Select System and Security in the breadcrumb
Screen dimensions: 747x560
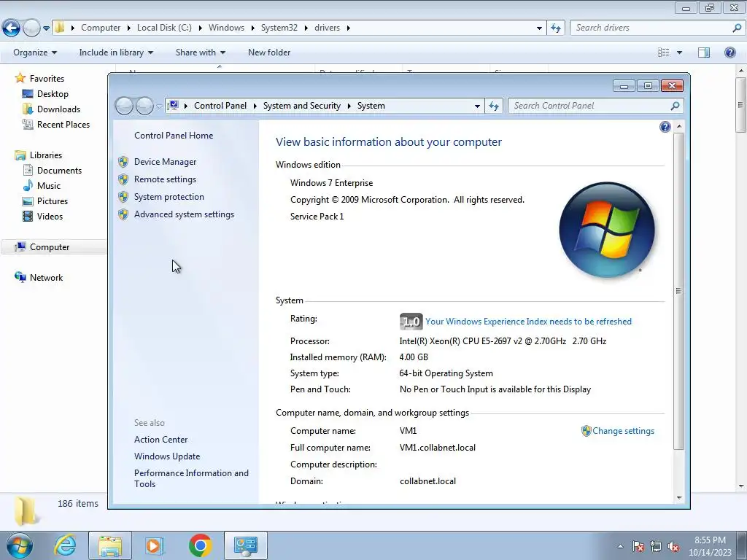[x=301, y=106]
